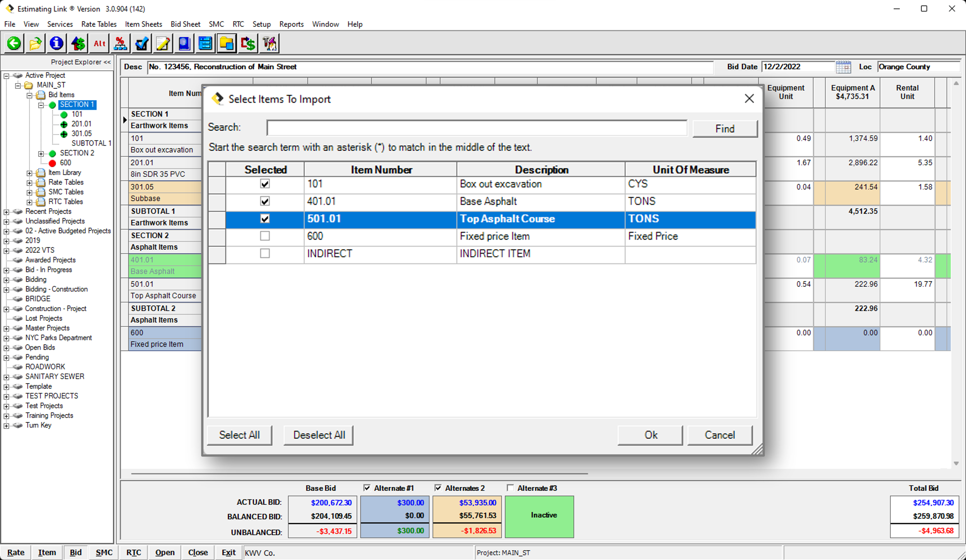Collapse the SECTION 1 tree branch

(41, 105)
